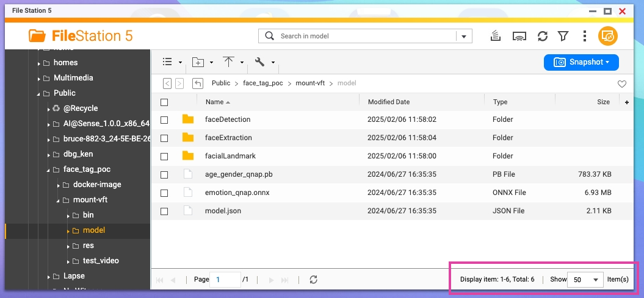Screen dimensions: 644x298
Task: Check the emotion_qnap.onnx row checkbox
Action: pyautogui.click(x=164, y=193)
